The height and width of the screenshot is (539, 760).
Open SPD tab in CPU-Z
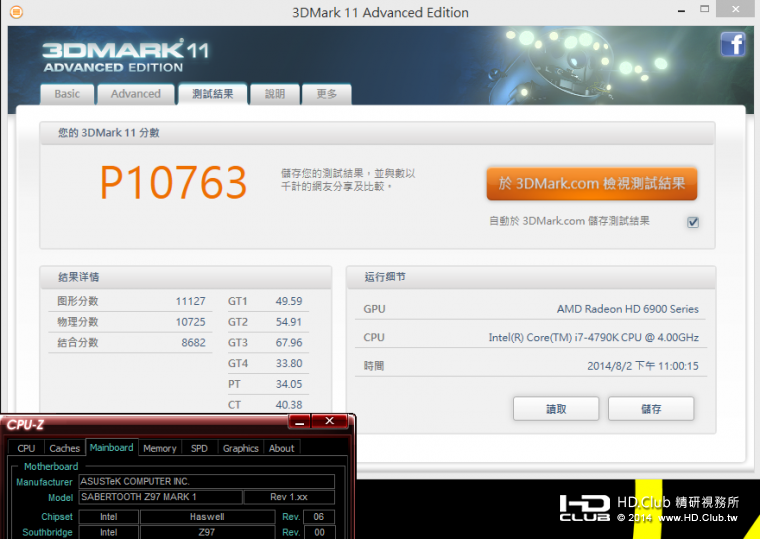tap(199, 448)
